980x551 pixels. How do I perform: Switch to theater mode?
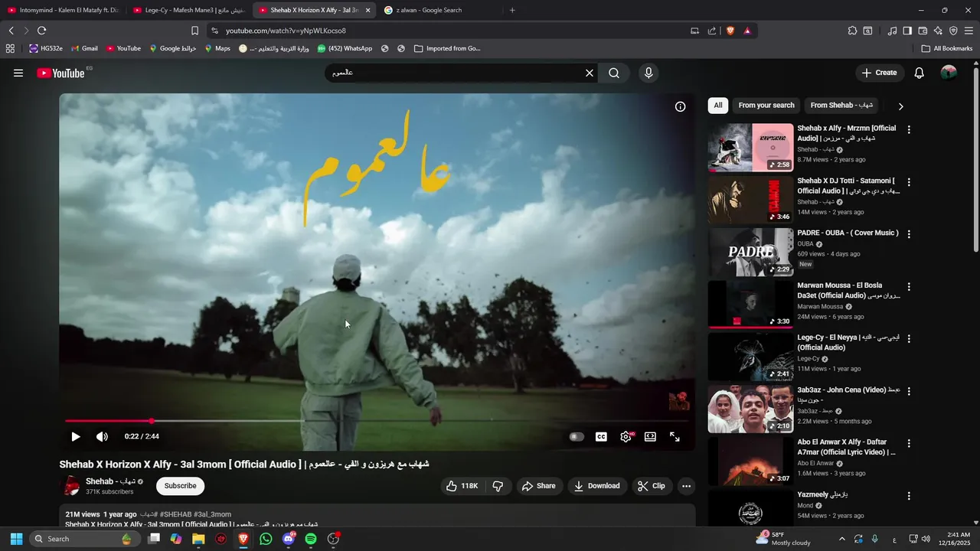tap(650, 436)
